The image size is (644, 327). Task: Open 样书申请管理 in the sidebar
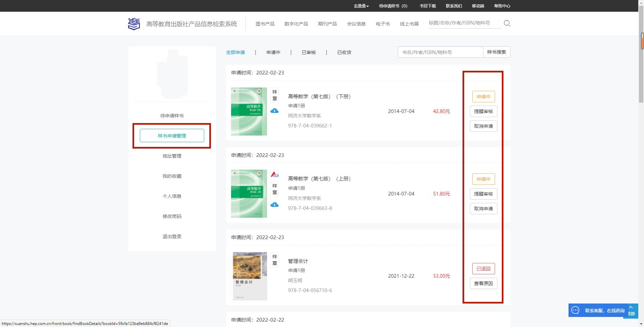[x=172, y=135]
